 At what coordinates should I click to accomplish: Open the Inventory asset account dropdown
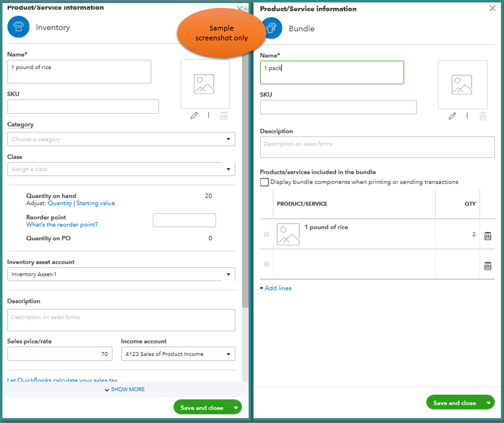point(228,274)
